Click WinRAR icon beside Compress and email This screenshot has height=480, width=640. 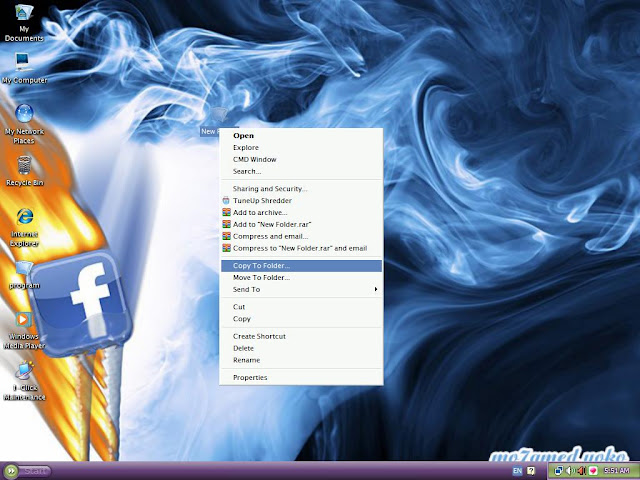coord(226,236)
